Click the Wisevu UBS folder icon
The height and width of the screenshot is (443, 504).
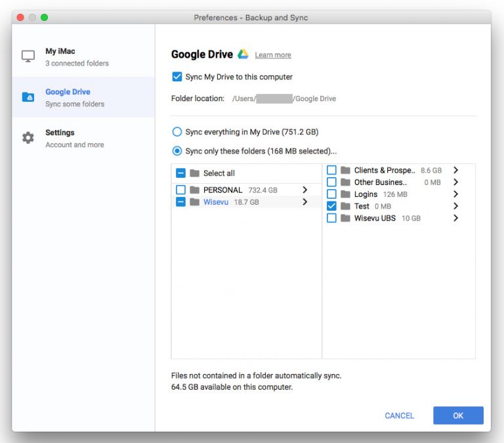pyautogui.click(x=345, y=219)
